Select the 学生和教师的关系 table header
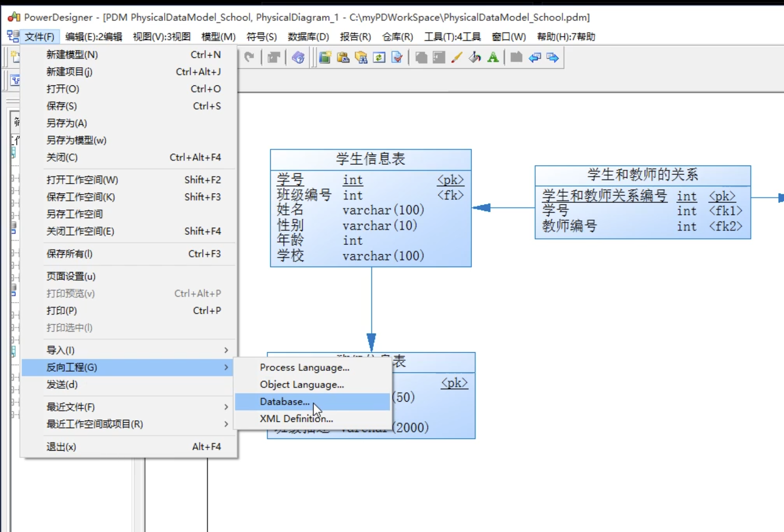Viewport: 784px width, 532px height. (x=642, y=175)
